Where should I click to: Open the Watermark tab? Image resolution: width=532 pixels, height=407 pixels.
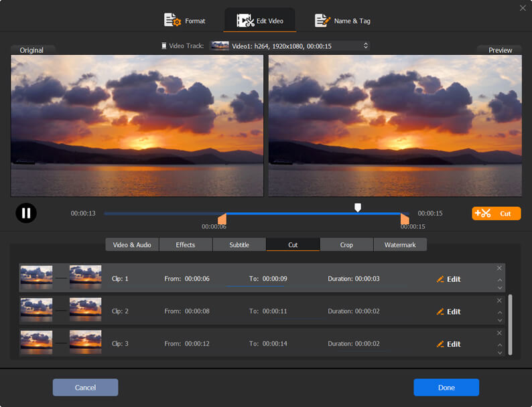point(400,245)
